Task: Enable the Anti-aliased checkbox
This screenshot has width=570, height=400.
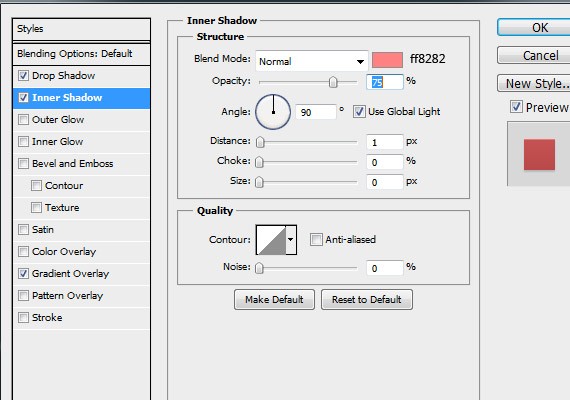Action: 316,240
